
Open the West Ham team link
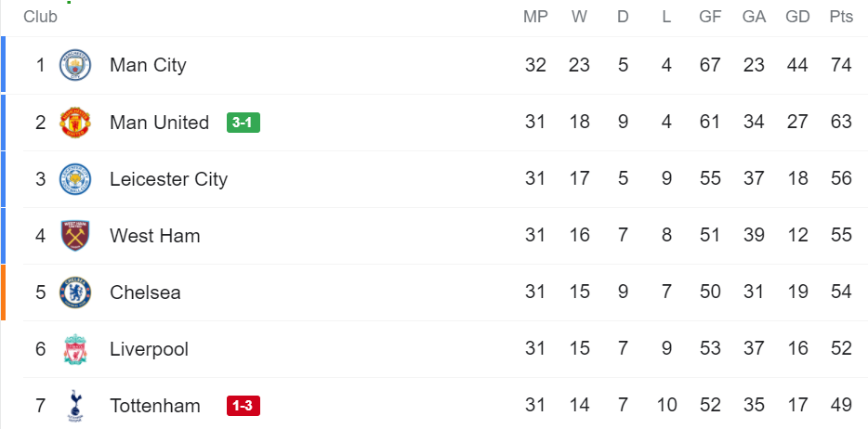(x=154, y=236)
